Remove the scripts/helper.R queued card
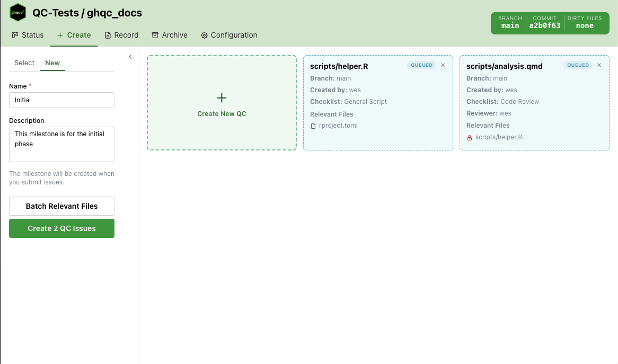Image resolution: width=618 pixels, height=364 pixels. coord(443,65)
